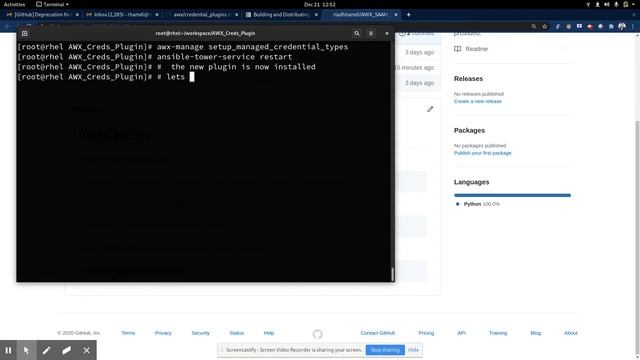Select the Screencastify mouse pointer tool
This screenshot has width=640, height=360.
pyautogui.click(x=27, y=350)
